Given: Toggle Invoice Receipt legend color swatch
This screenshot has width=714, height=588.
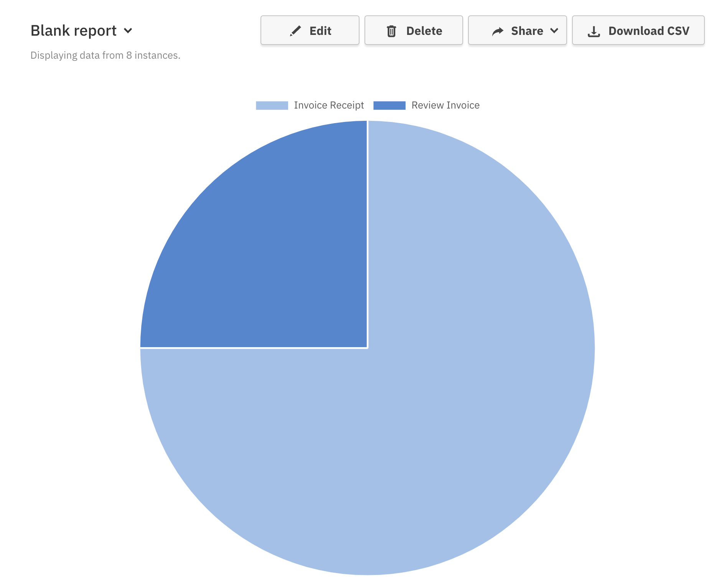Looking at the screenshot, I should click(272, 105).
